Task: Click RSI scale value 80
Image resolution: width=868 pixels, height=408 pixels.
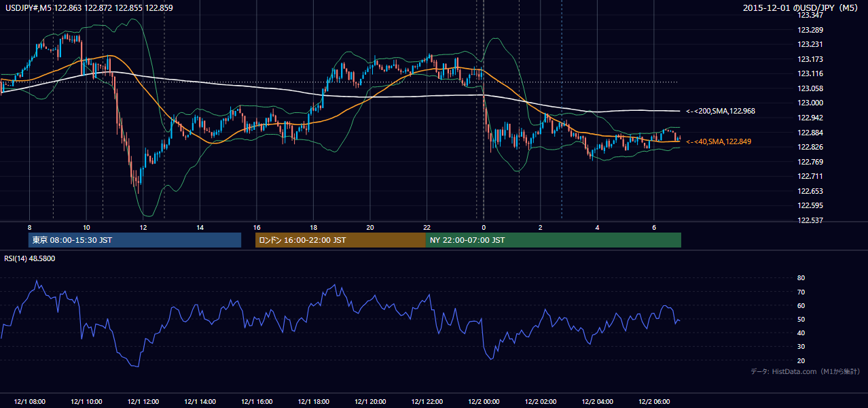Action: tap(801, 278)
